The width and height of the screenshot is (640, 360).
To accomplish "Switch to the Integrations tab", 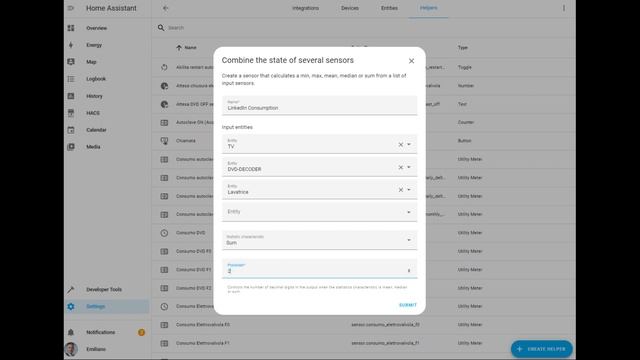I will coord(305,8).
